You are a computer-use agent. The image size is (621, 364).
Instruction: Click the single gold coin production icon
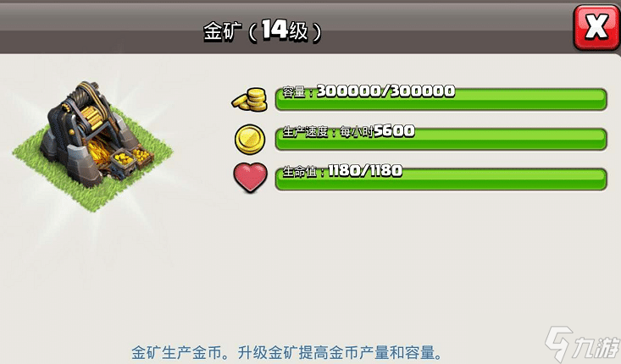tap(250, 140)
